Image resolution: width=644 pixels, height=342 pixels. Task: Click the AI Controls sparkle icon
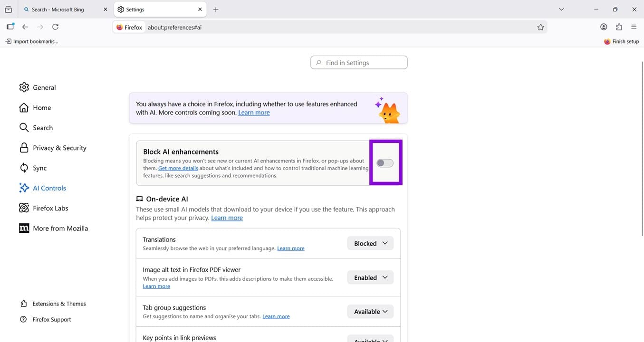24,188
